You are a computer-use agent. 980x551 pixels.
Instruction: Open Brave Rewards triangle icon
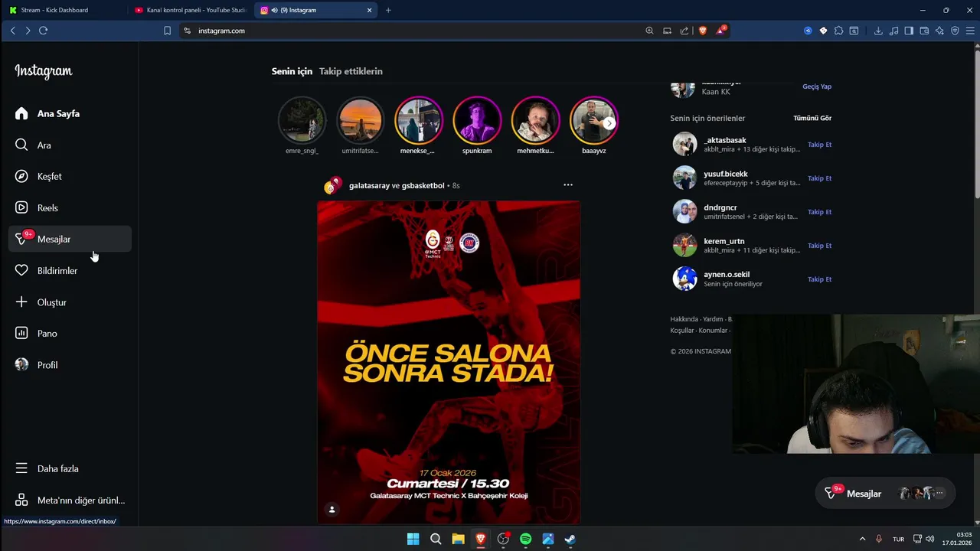721,31
